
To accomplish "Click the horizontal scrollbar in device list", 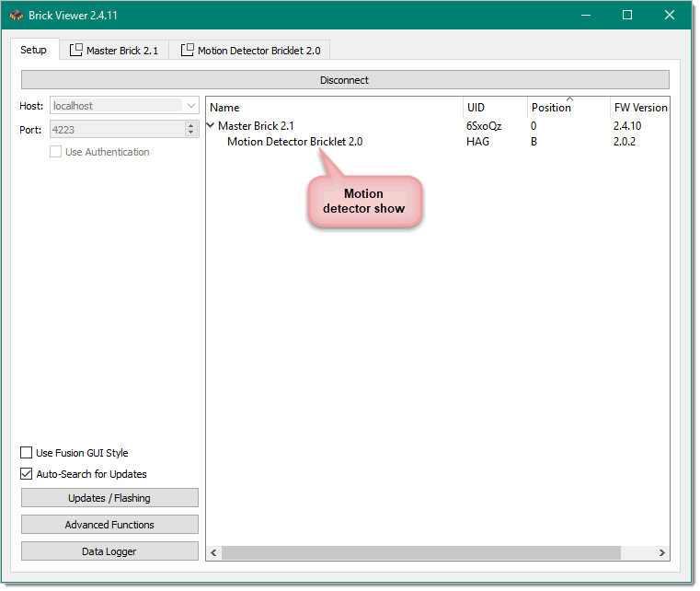I will point(420,552).
